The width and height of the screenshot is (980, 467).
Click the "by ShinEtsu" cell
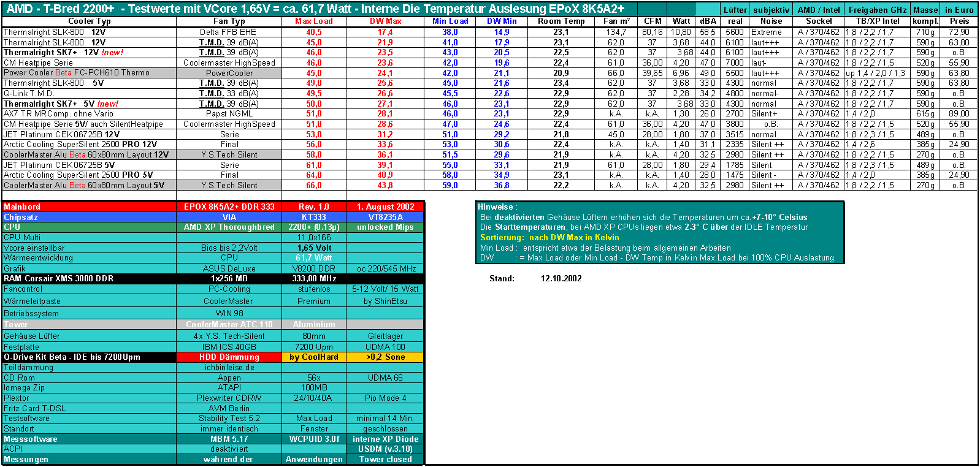coord(385,302)
